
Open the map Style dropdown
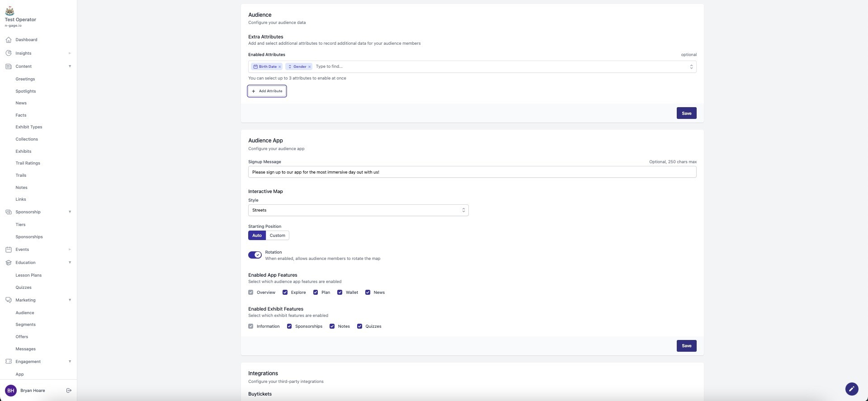click(358, 210)
